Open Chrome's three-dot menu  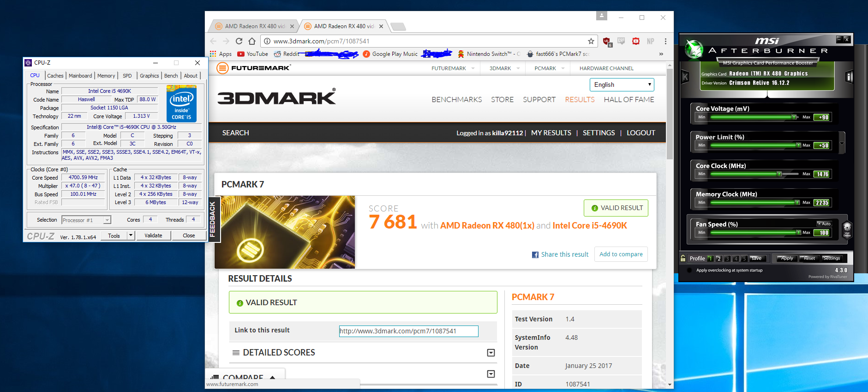click(x=665, y=41)
